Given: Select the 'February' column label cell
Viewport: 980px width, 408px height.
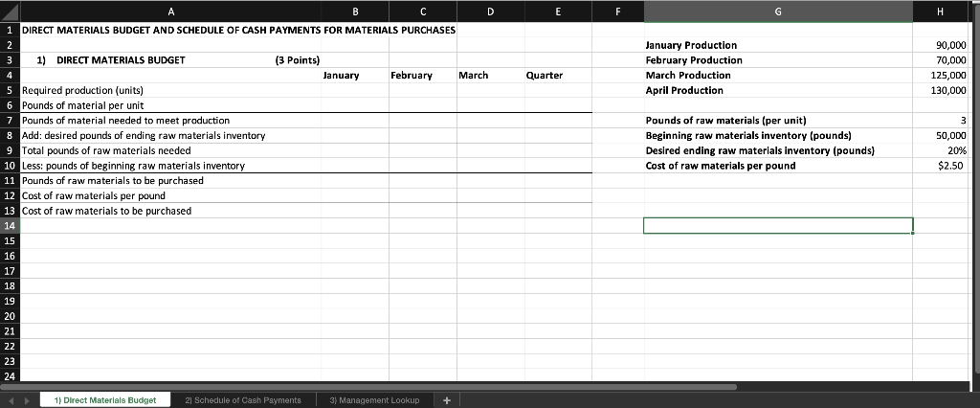Looking at the screenshot, I should coord(422,75).
